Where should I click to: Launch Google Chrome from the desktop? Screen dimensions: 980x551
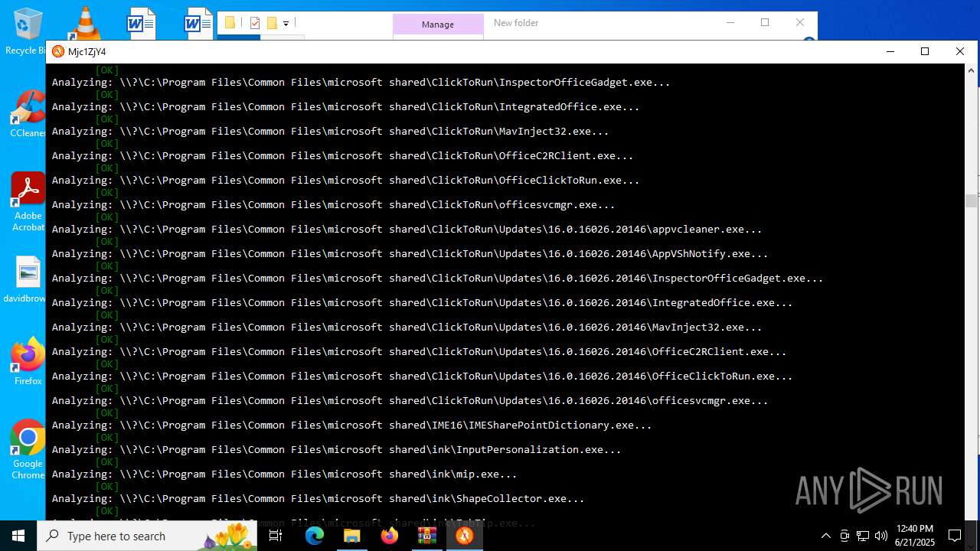click(28, 450)
